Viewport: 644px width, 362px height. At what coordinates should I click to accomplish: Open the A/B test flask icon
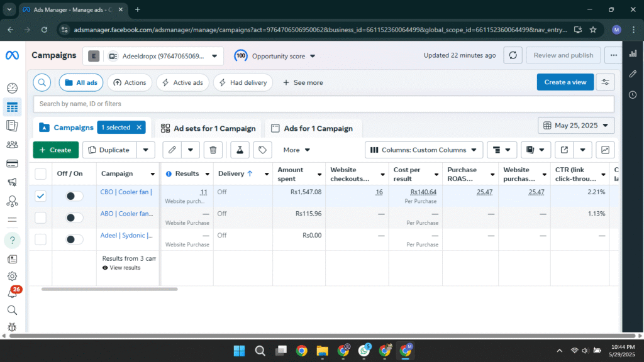click(239, 150)
